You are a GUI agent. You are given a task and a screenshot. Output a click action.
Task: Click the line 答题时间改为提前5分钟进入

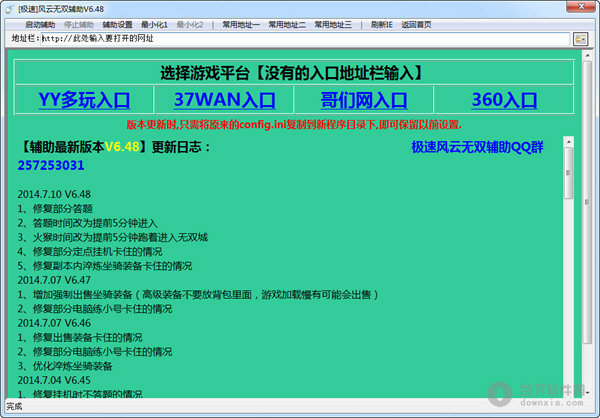(x=88, y=223)
